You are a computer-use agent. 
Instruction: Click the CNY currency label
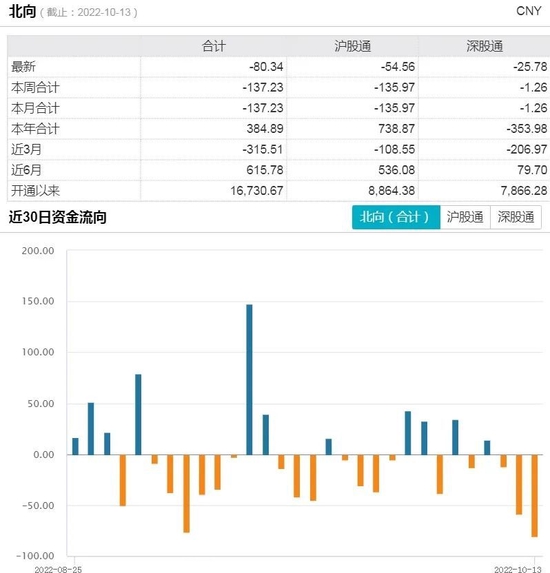coord(528,11)
